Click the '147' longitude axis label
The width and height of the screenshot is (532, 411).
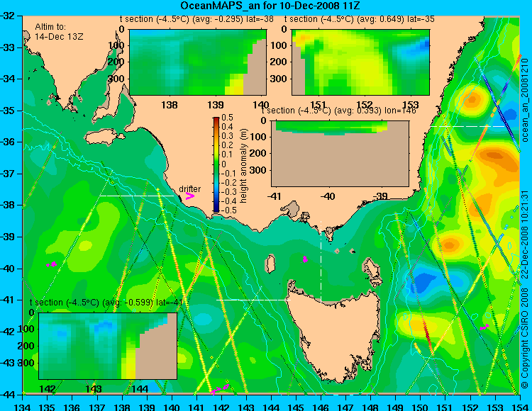[345, 407]
